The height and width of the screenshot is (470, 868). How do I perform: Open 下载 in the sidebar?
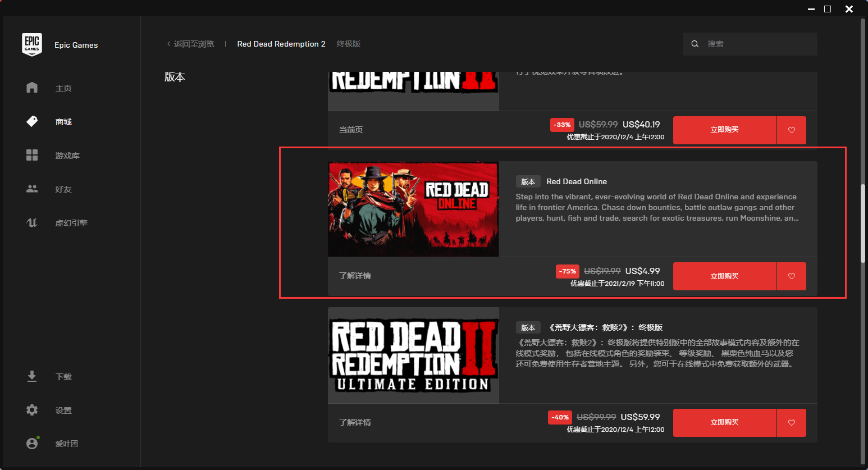point(63,377)
